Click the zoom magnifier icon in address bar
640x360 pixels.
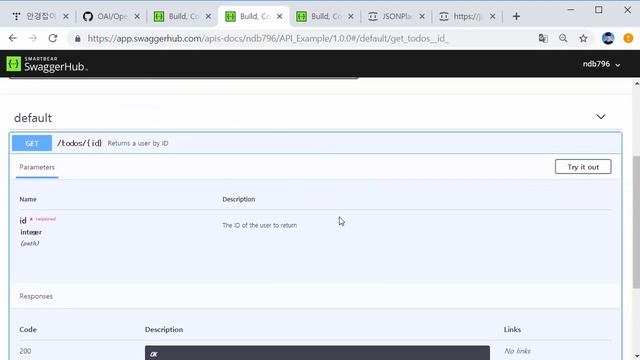[563, 38]
